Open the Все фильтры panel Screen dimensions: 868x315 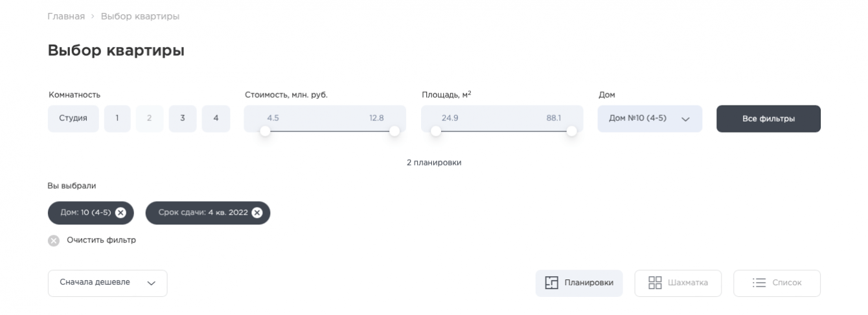click(x=768, y=119)
